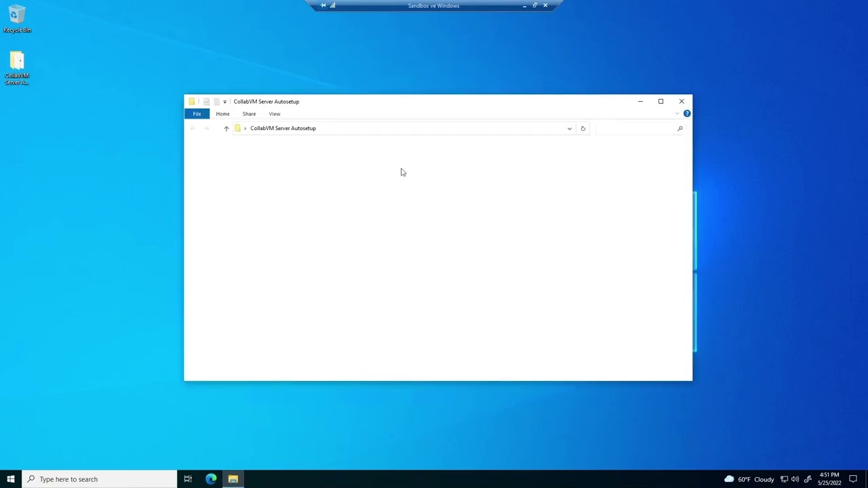Switch to the Share ribbon tab
Screen dimensions: 868x488
point(249,114)
